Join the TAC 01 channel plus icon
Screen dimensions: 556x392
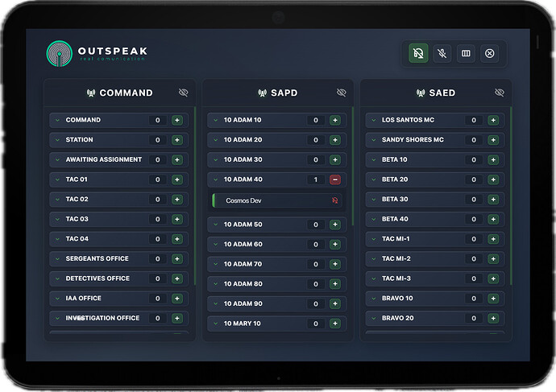(x=177, y=179)
